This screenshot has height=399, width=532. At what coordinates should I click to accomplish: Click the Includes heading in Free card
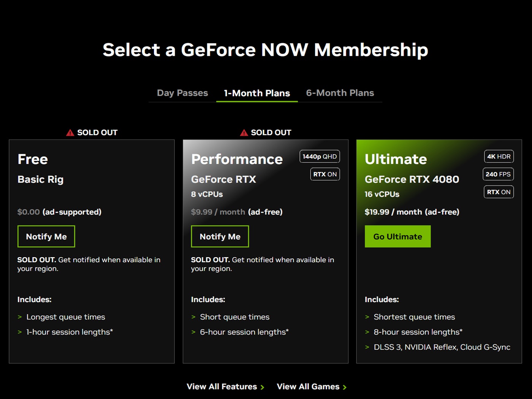pos(35,299)
